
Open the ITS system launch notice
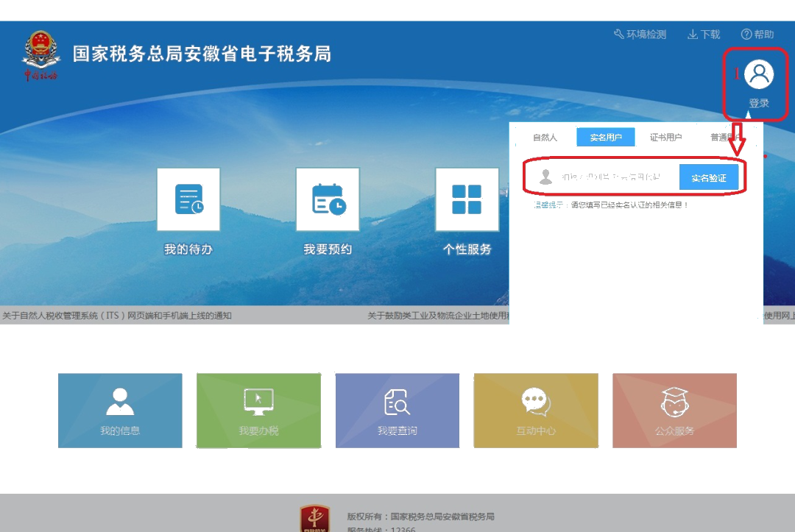pyautogui.click(x=116, y=316)
